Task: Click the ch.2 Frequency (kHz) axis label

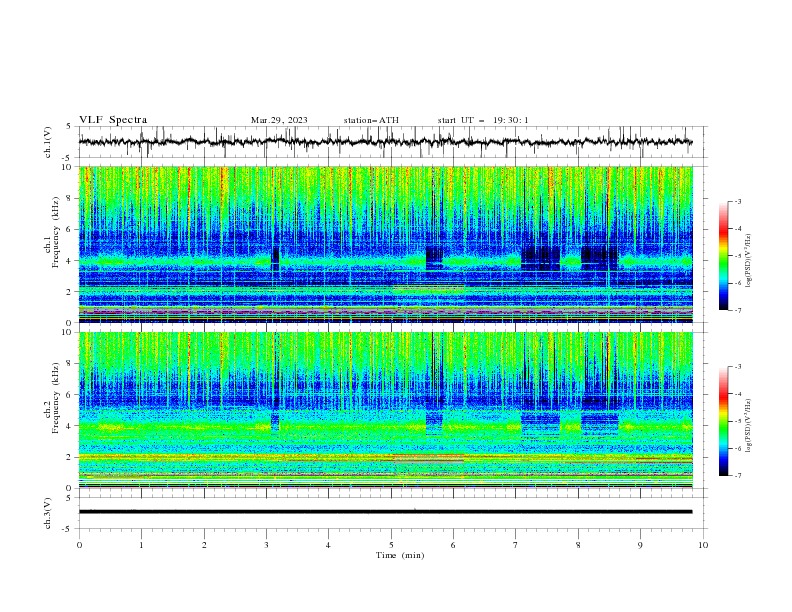Action: 52,397
